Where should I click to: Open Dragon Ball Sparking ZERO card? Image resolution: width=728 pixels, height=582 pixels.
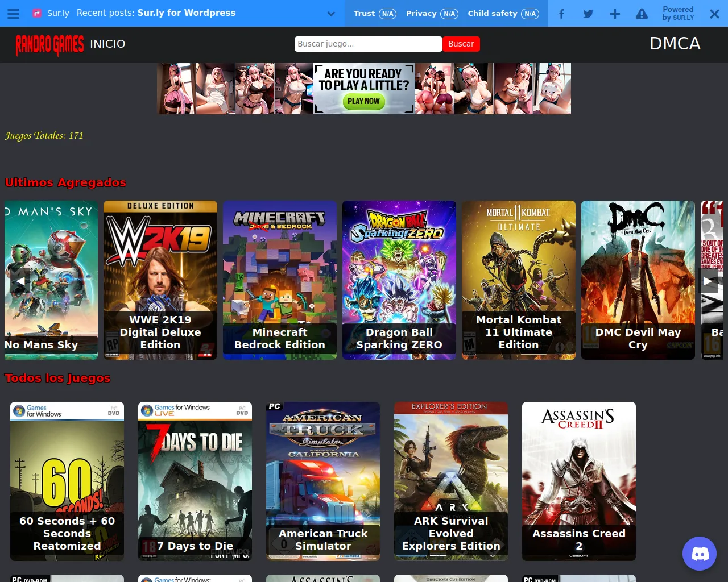(x=399, y=280)
